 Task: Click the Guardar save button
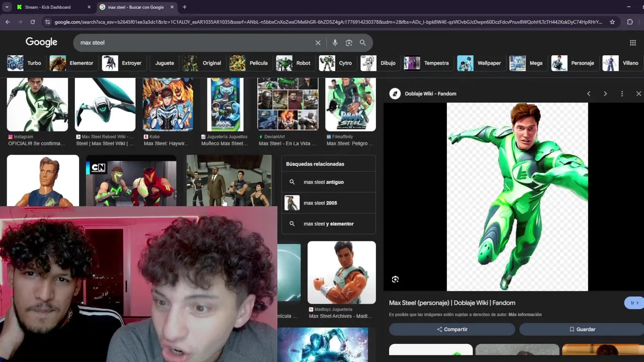coord(582,329)
